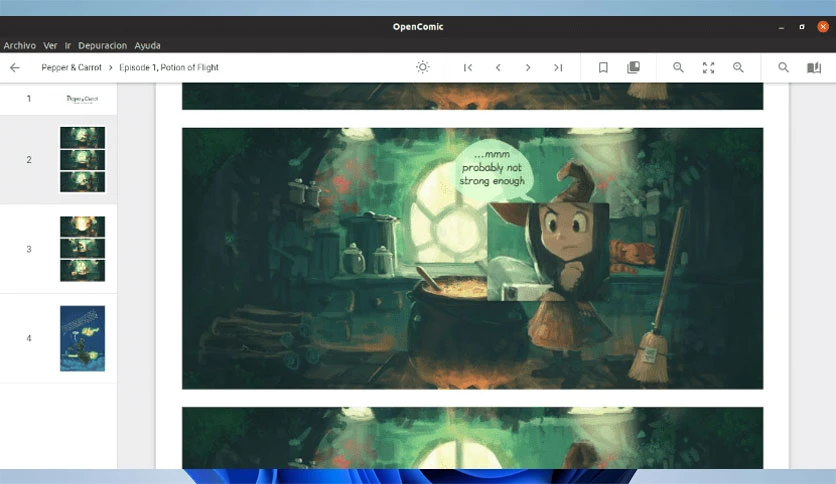Open the Ver menu
Image resolution: width=836 pixels, height=484 pixels.
pos(50,46)
